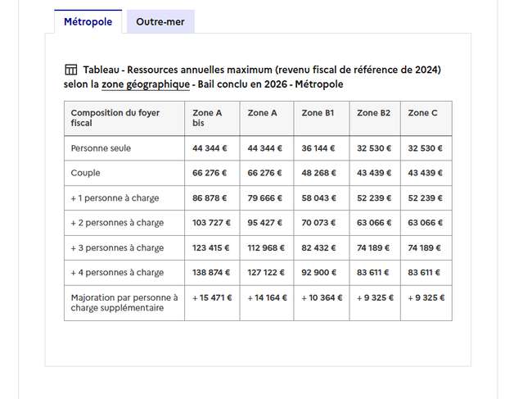Click the Zone C column header

(x=426, y=118)
